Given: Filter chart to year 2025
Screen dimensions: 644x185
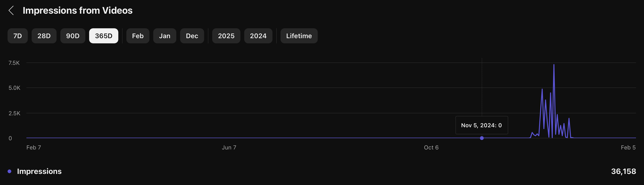Looking at the screenshot, I should (226, 36).
